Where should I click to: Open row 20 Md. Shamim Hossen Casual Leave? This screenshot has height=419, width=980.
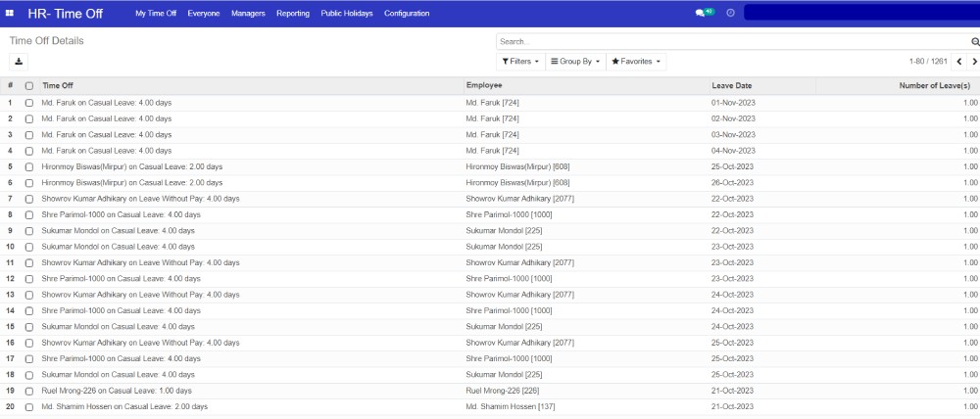[x=124, y=406]
